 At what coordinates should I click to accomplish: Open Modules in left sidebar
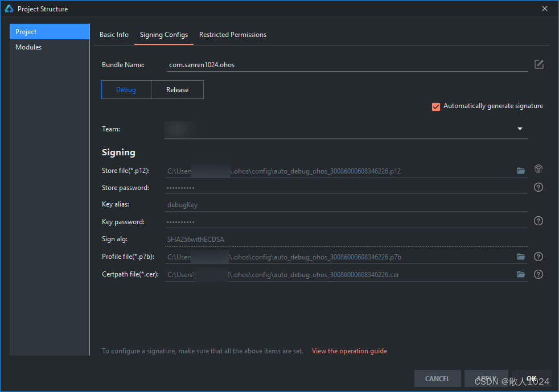pos(50,47)
